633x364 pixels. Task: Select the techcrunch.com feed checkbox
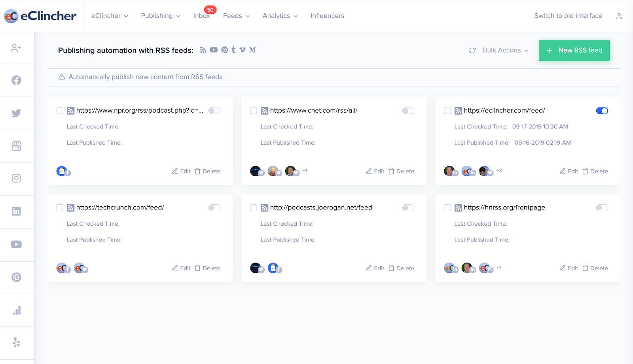[60, 208]
